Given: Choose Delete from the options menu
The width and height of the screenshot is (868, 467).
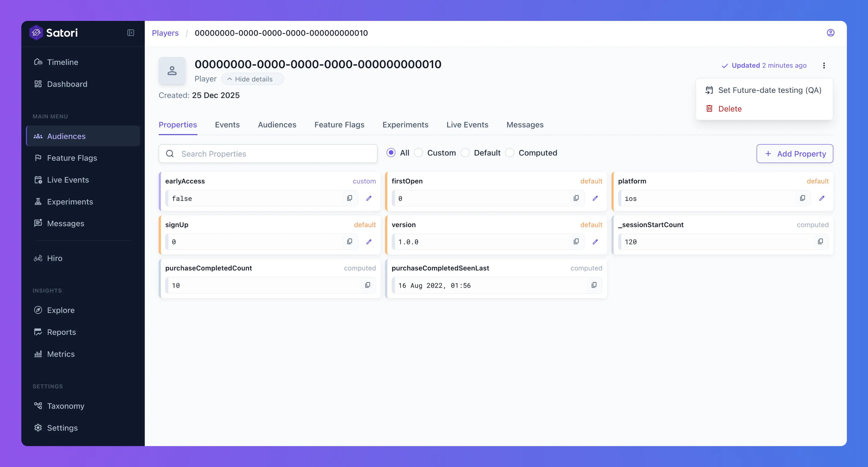Looking at the screenshot, I should [x=730, y=109].
